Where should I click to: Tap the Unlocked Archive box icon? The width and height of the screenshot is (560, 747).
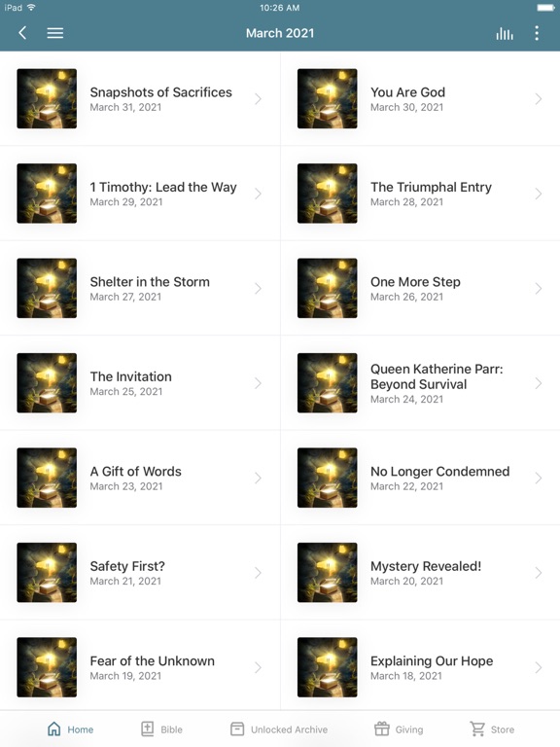click(x=237, y=729)
